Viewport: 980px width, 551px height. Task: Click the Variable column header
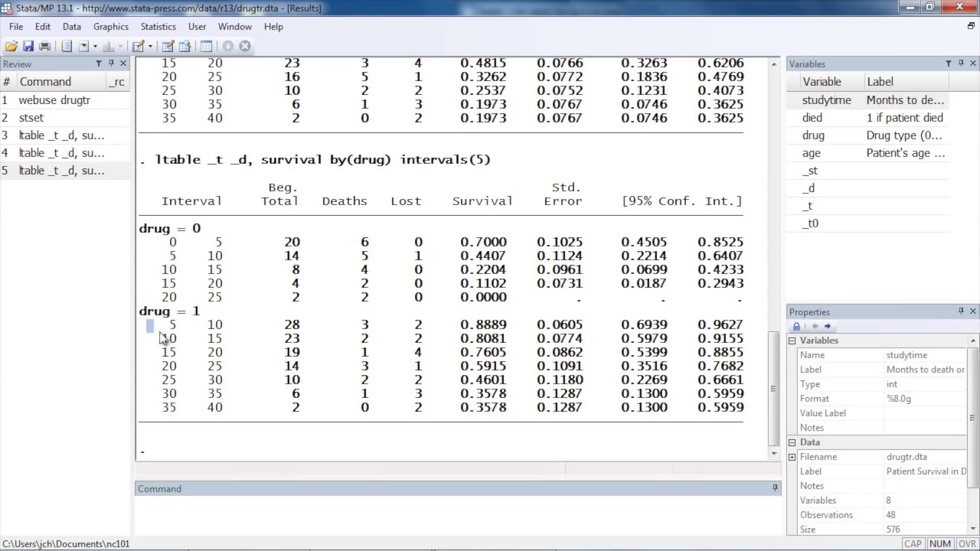click(x=825, y=82)
